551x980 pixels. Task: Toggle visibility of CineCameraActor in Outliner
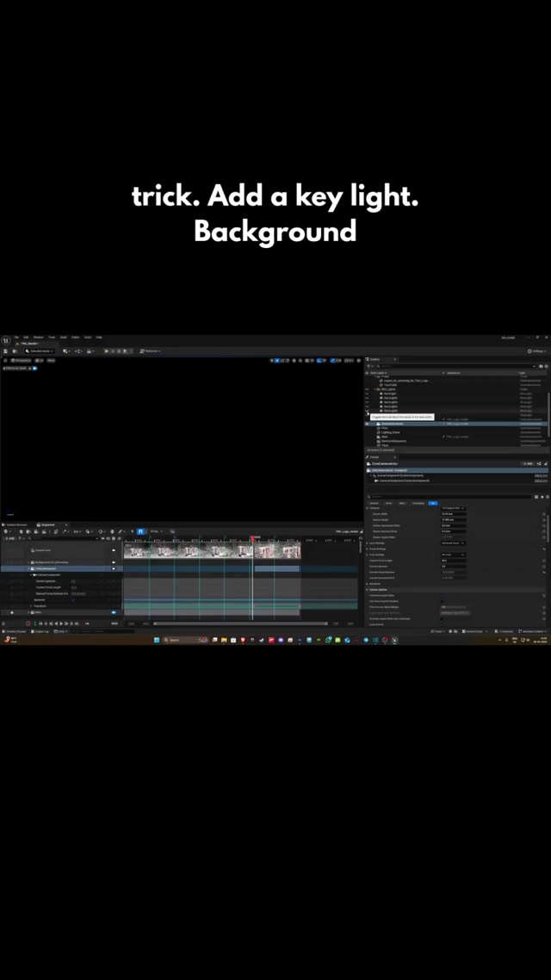(368, 424)
